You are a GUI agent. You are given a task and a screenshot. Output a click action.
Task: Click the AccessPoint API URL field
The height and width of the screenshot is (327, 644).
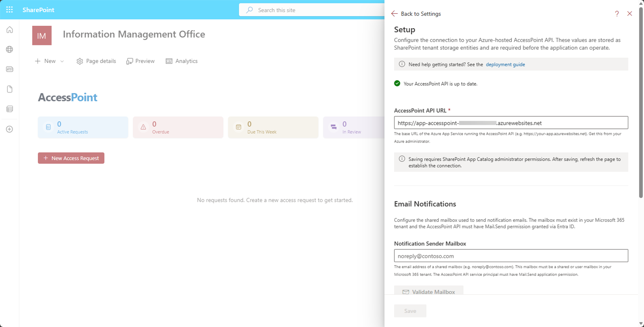tap(510, 123)
